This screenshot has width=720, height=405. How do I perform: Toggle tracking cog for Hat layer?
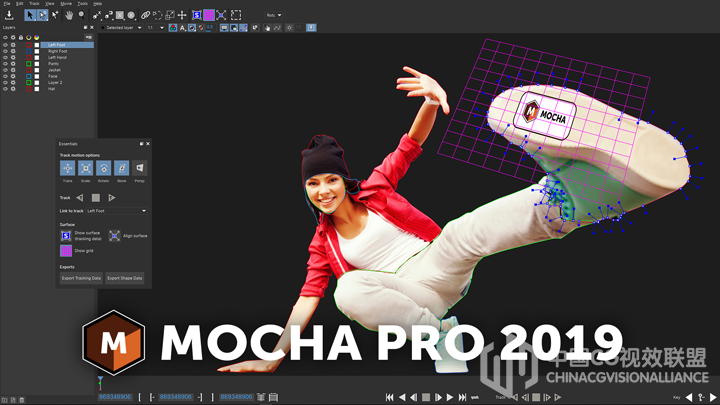[x=13, y=89]
